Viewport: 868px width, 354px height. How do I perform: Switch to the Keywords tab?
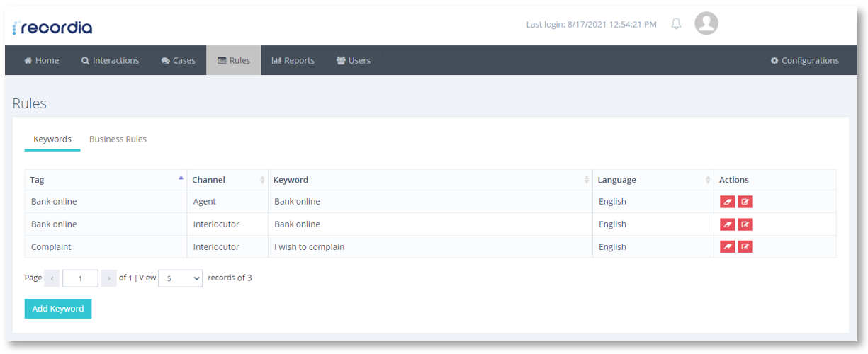pyautogui.click(x=52, y=139)
